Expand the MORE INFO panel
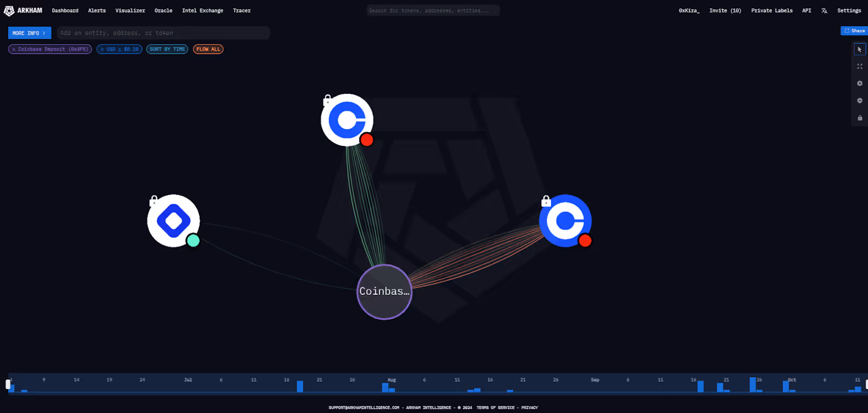The width and height of the screenshot is (868, 413). (x=30, y=33)
